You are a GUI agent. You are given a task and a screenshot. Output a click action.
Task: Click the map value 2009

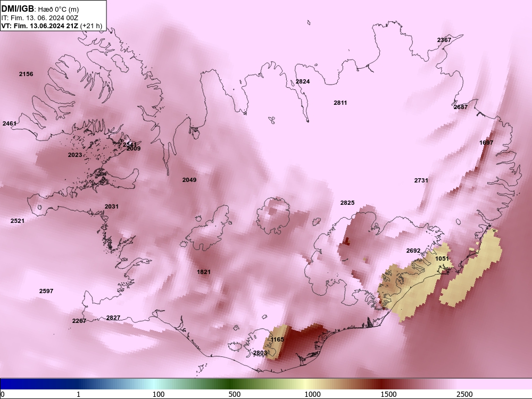click(x=134, y=148)
